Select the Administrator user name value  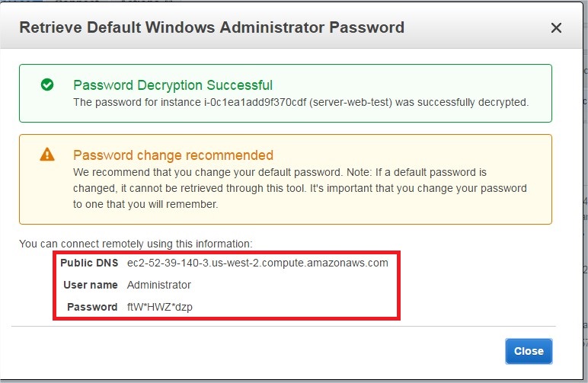tap(159, 285)
